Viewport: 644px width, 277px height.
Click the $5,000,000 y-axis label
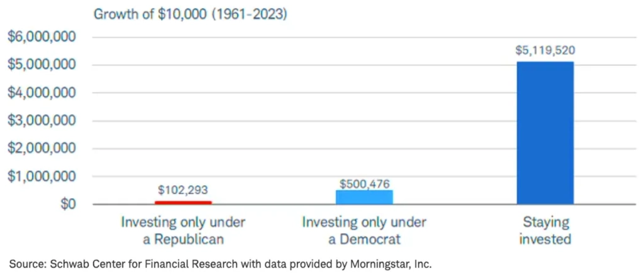click(42, 65)
